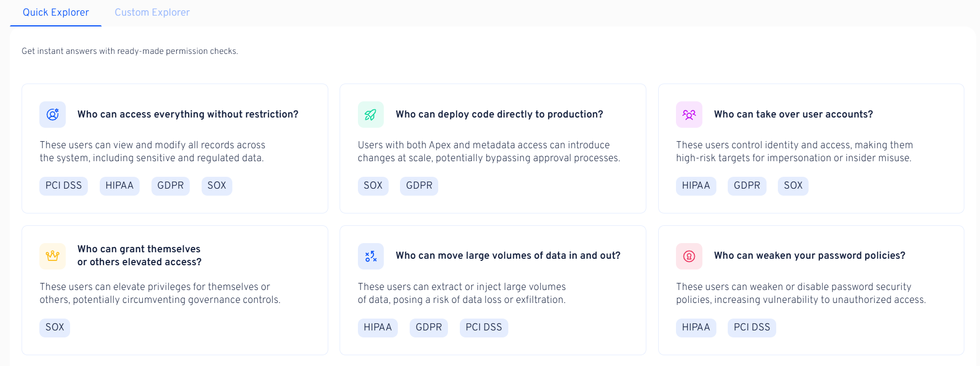Open 'Who can weaken your password policies?'

pos(809,255)
